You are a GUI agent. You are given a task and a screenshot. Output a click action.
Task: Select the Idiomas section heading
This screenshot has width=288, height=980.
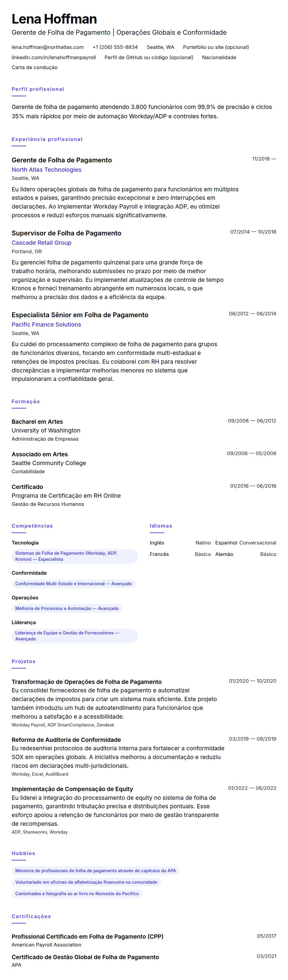[x=161, y=526]
